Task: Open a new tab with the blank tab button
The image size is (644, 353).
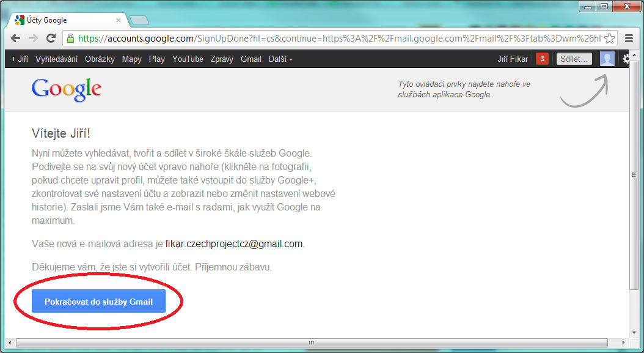Action: click(139, 20)
